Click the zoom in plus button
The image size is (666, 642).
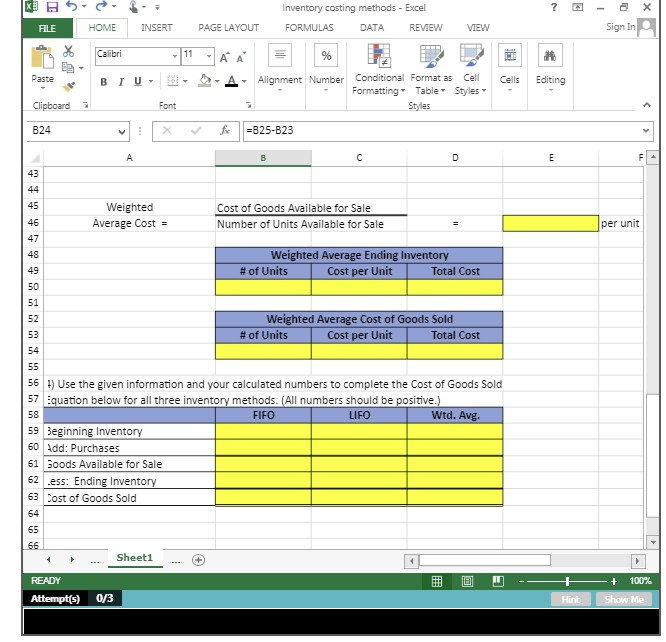tap(614, 581)
